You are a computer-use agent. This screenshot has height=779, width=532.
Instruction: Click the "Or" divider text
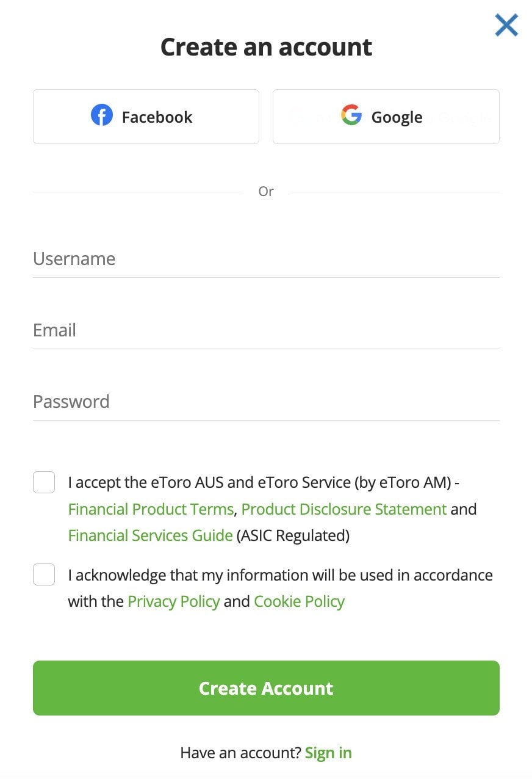pyautogui.click(x=266, y=192)
